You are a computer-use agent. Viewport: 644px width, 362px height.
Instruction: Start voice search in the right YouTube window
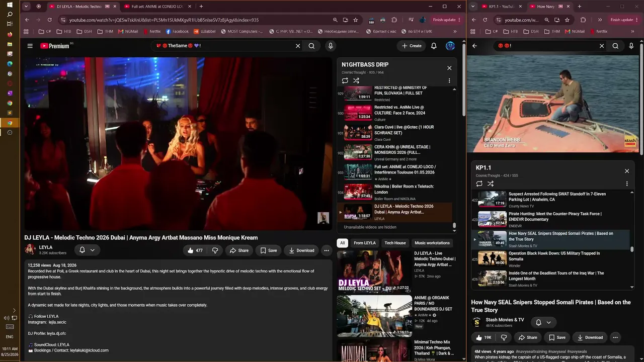click(x=631, y=46)
